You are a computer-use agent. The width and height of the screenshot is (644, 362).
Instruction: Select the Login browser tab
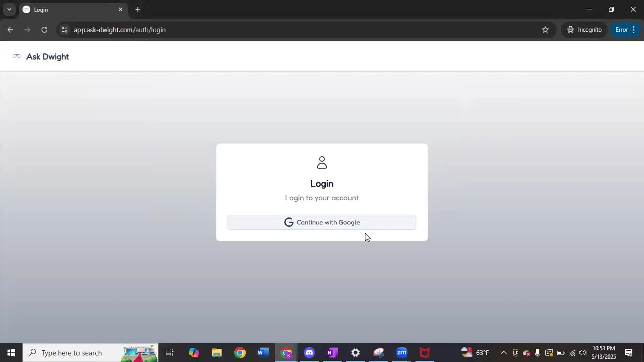pos(73,10)
